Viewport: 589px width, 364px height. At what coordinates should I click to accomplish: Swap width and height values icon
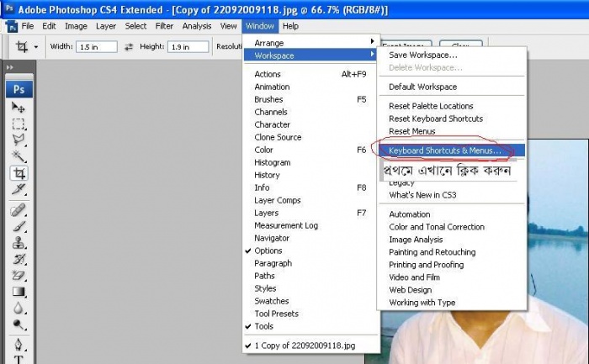tap(129, 47)
